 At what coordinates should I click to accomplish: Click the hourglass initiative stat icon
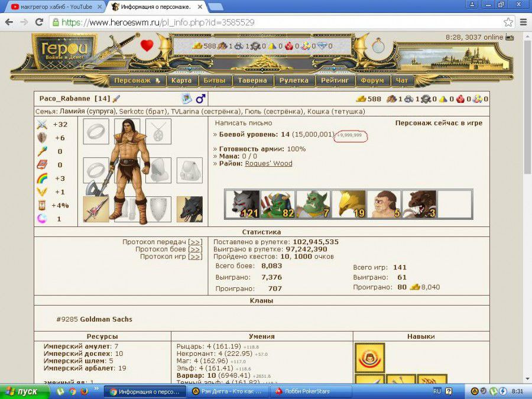[42, 205]
